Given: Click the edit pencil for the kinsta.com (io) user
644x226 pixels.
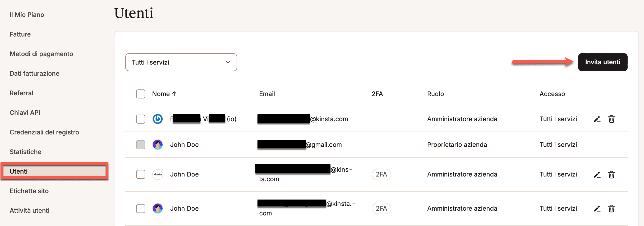Looking at the screenshot, I should [x=597, y=119].
